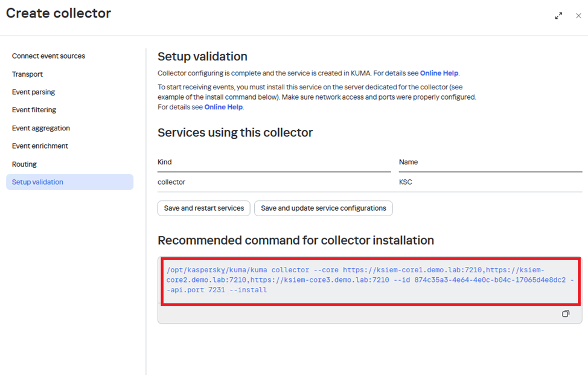588x375 pixels.
Task: Click Save and update service configurations
Action: pos(324,208)
